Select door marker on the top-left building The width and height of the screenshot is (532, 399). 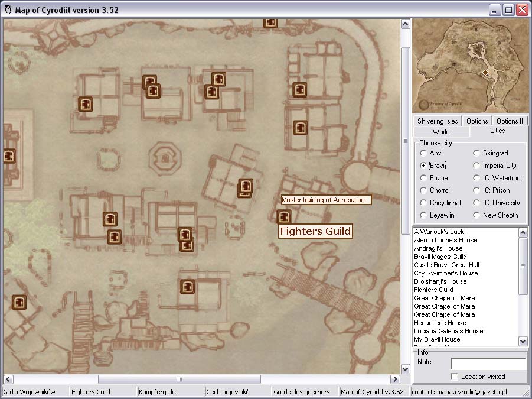(x=86, y=104)
